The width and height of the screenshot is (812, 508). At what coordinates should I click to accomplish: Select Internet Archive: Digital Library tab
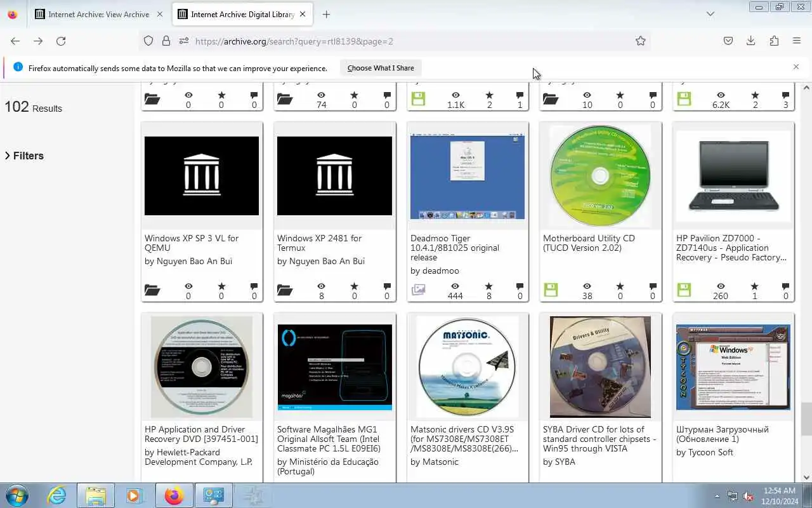(243, 14)
